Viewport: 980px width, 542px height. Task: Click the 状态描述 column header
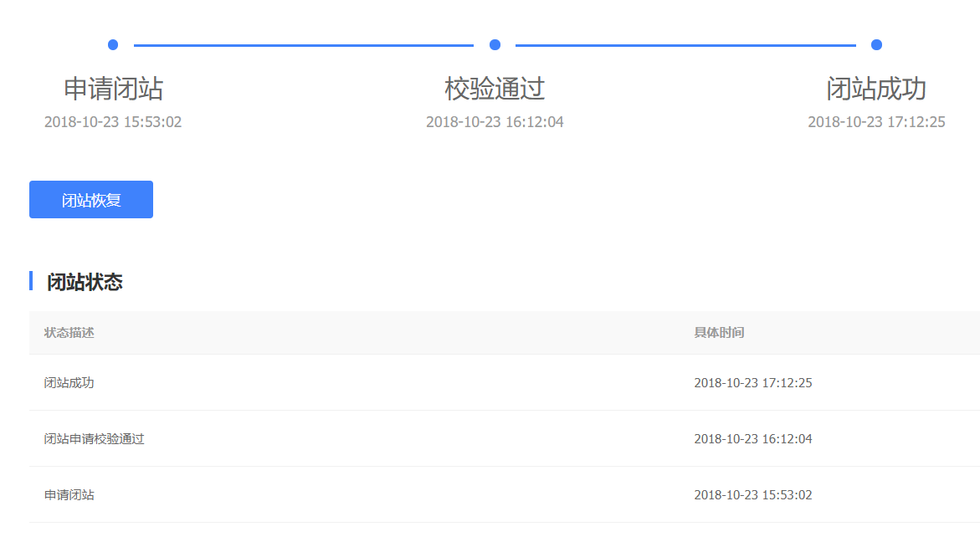[x=69, y=333]
